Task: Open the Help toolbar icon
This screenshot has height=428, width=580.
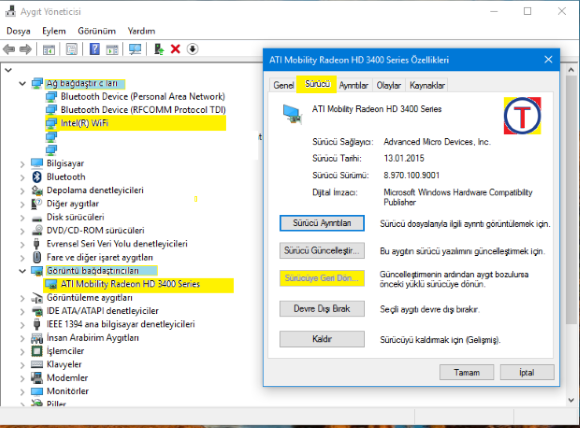Action: pos(95,49)
